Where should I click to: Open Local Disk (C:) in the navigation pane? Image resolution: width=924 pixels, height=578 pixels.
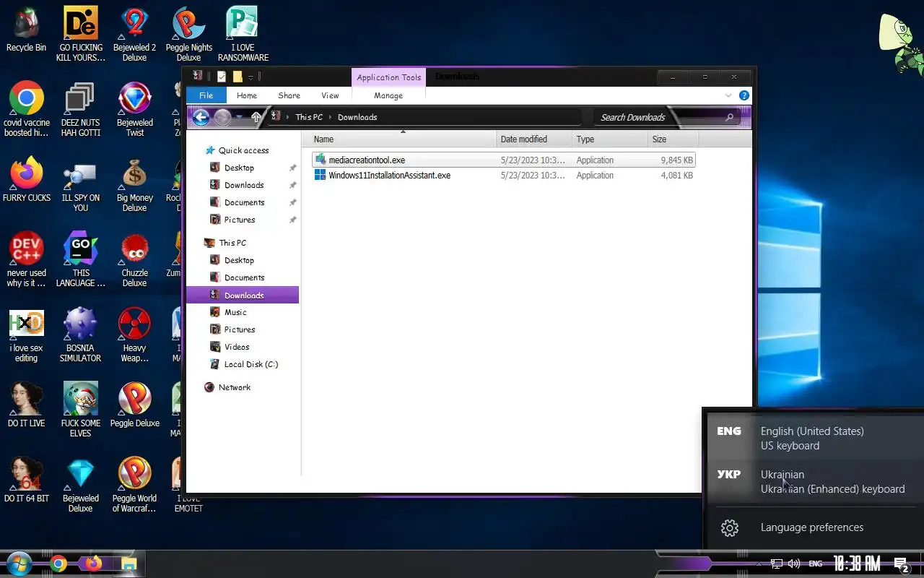pos(250,364)
